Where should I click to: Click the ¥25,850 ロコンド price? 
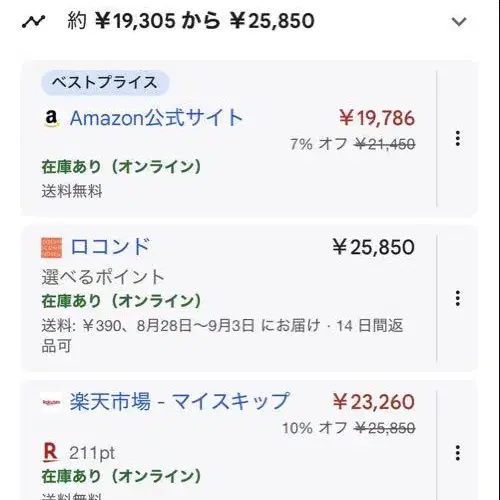(x=374, y=247)
